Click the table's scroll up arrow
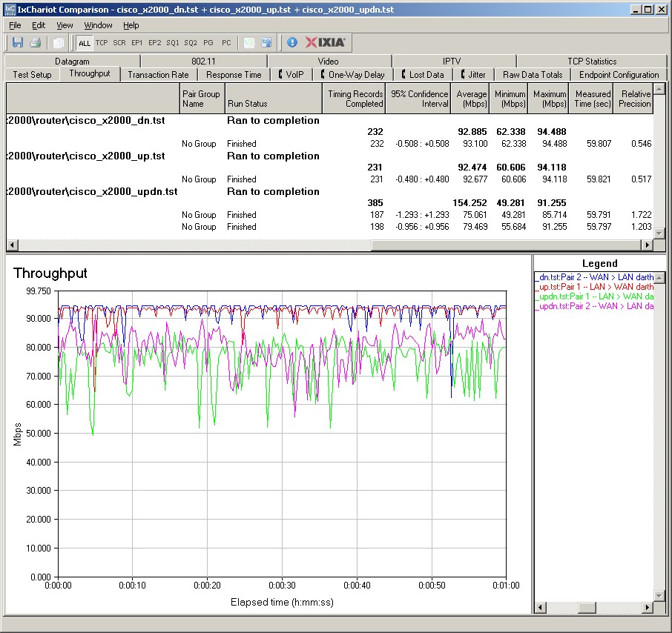 coord(659,88)
